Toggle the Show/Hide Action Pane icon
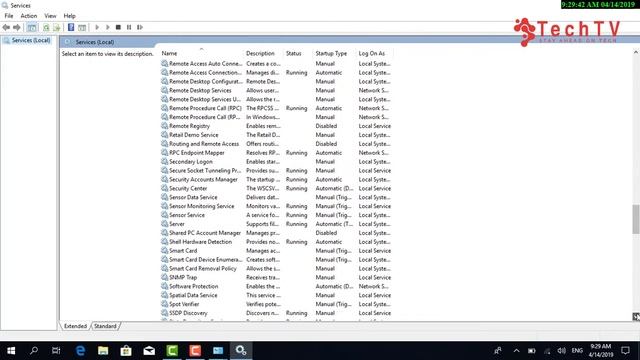This screenshot has height=360, width=640. (82, 27)
